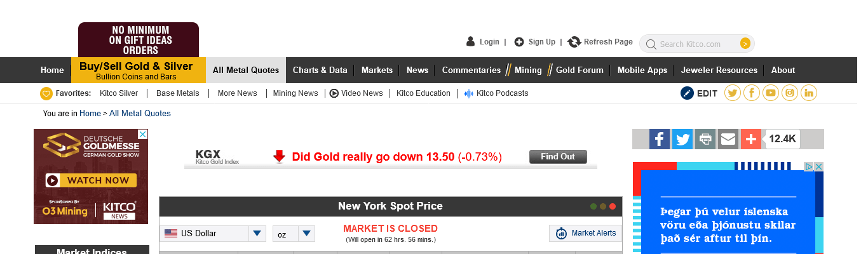Open the US Dollar currency dropdown
The image size is (868, 254).
(213, 234)
